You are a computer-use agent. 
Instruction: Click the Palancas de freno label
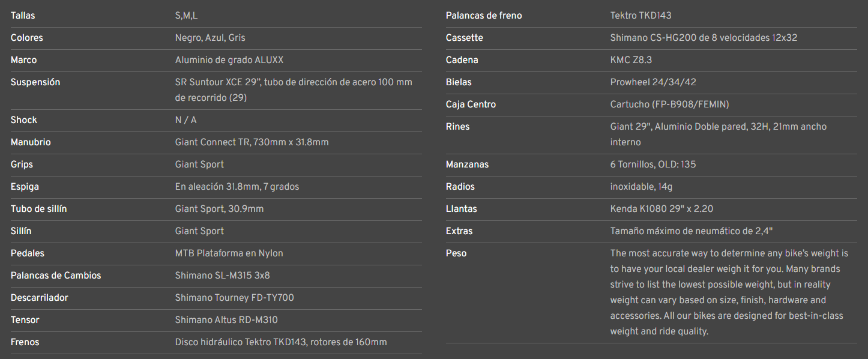tap(484, 16)
